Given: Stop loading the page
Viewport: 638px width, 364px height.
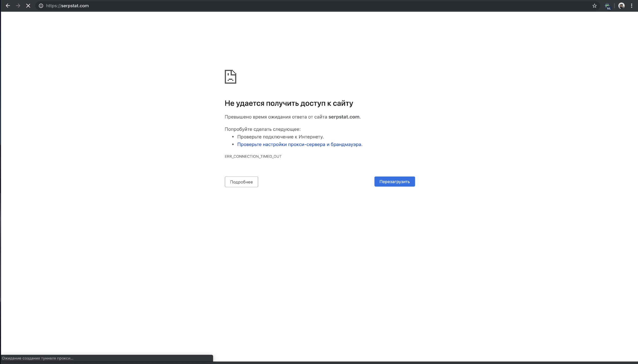Looking at the screenshot, I should [x=28, y=6].
